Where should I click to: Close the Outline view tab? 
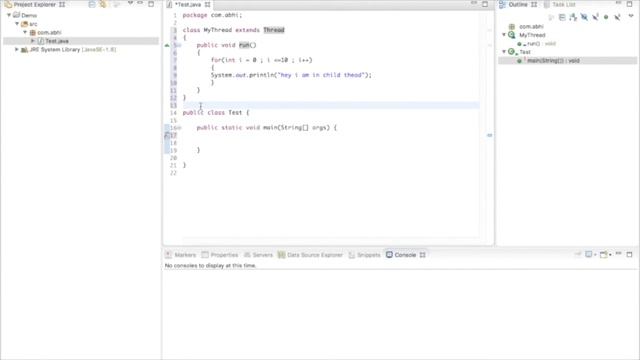pos(534,4)
